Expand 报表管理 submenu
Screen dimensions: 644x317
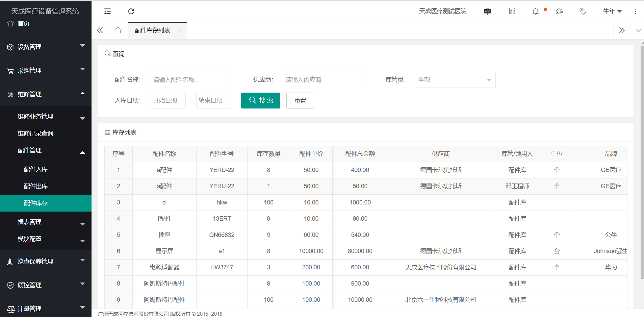(x=46, y=222)
